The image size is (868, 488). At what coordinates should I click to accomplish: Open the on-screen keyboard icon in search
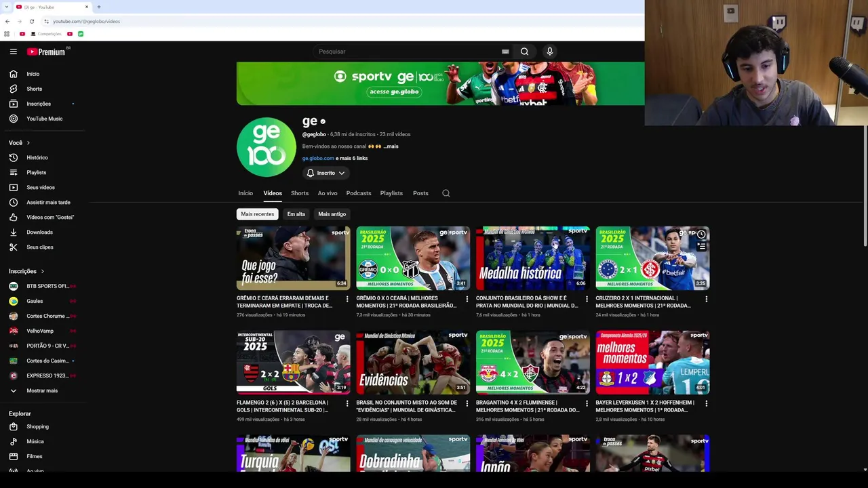(505, 52)
